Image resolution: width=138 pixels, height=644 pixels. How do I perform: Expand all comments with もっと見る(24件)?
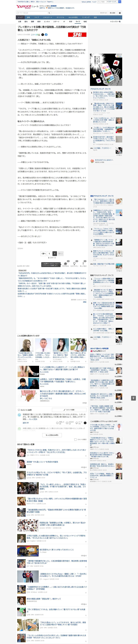[x=52, y=435]
